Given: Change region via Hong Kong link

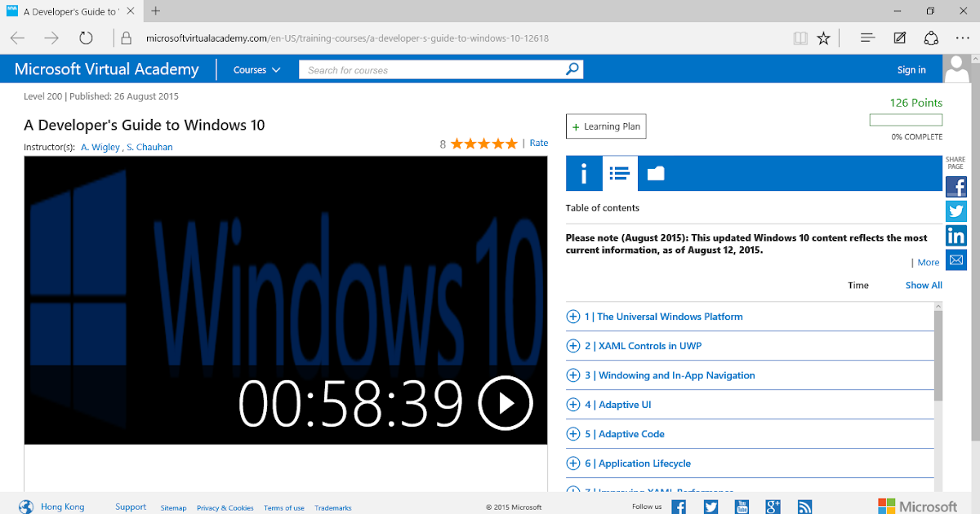Looking at the screenshot, I should 63,507.
